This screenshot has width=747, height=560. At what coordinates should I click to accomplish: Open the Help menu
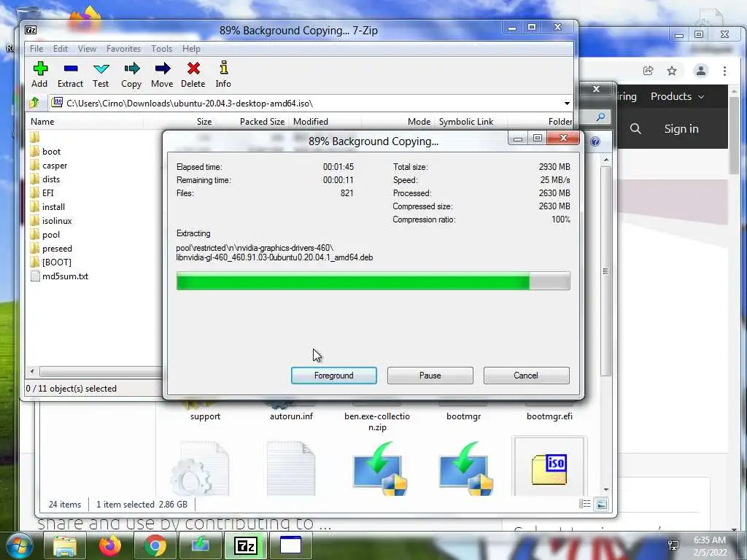[191, 49]
